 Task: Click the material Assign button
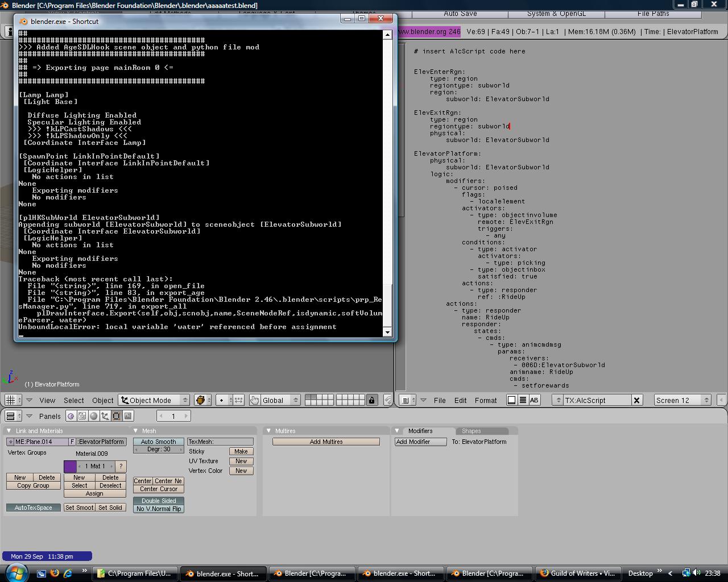click(x=94, y=493)
